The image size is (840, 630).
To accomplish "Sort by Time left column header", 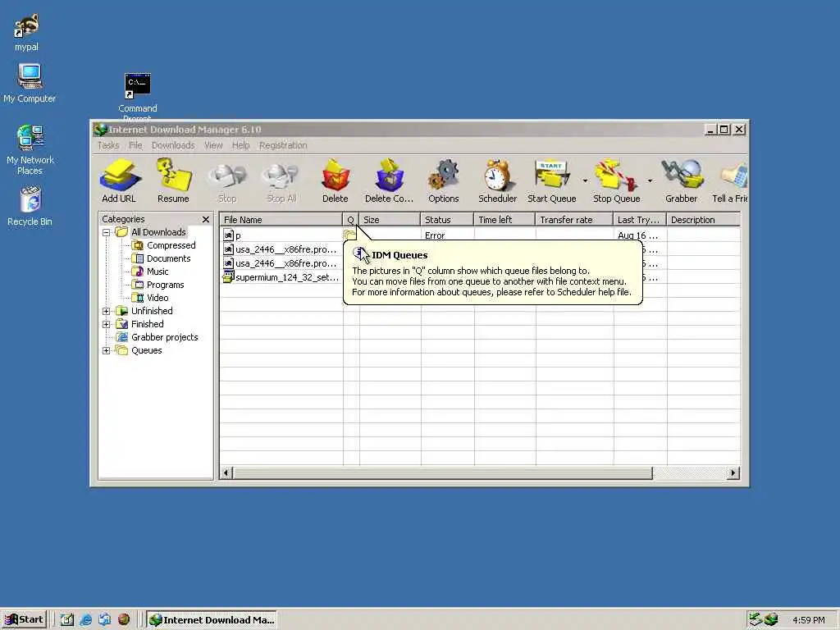I will 504,220.
